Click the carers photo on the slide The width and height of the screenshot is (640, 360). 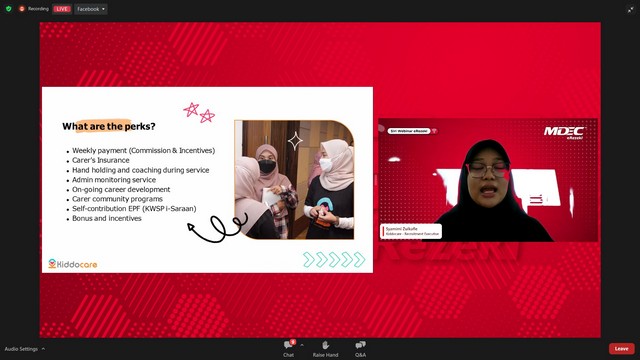pos(294,180)
